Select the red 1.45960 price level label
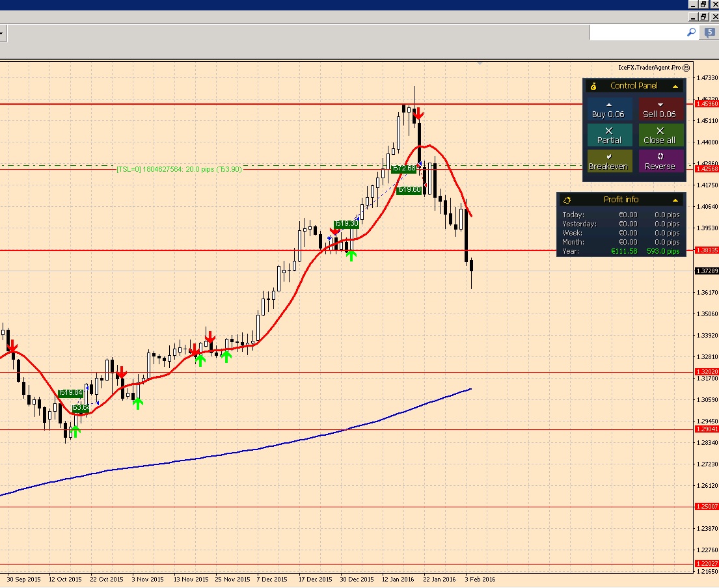 (x=707, y=104)
